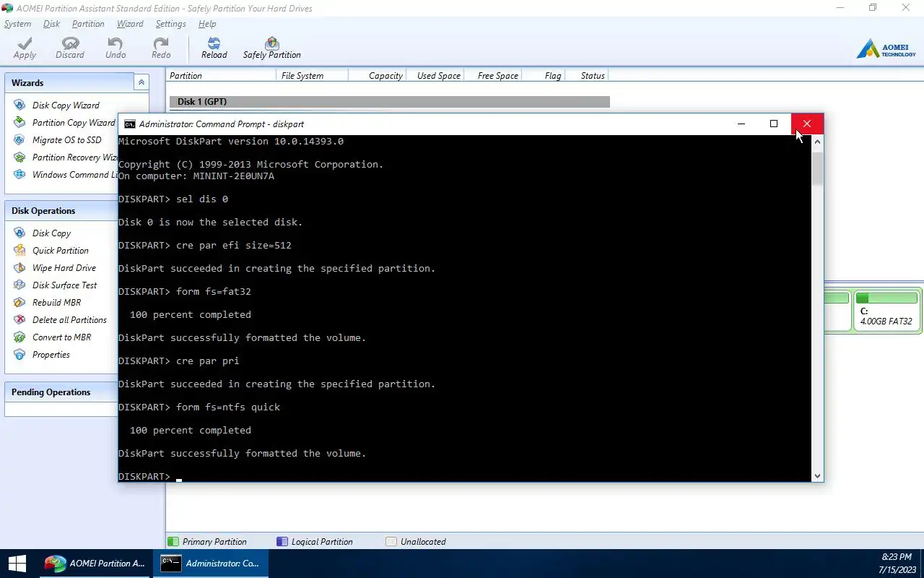Maximize the Command Prompt window
Viewport: 924px width, 578px height.
774,124
